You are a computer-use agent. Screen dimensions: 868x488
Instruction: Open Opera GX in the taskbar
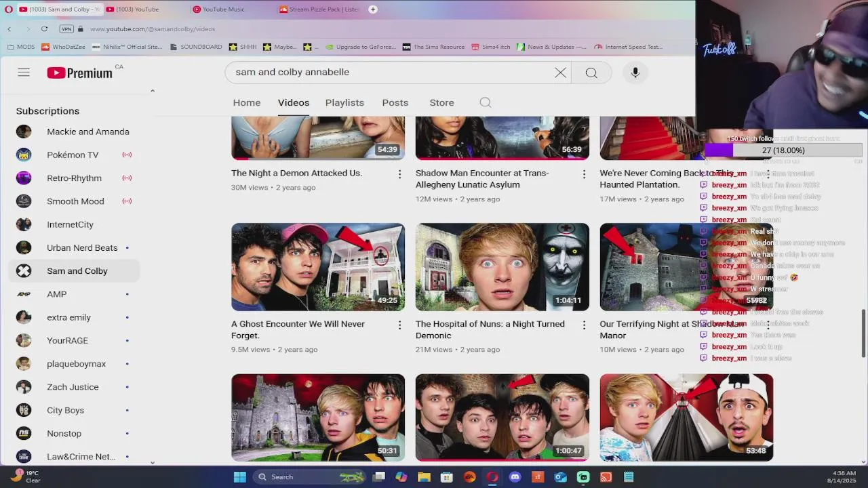point(492,477)
